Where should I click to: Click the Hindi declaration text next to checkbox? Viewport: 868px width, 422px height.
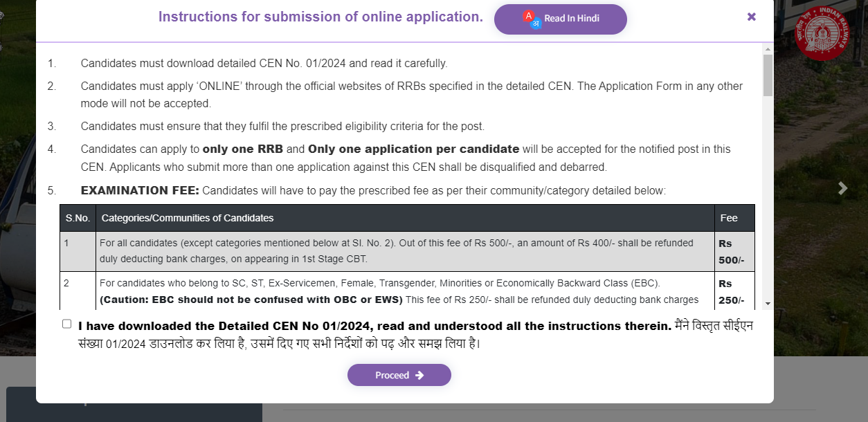pyautogui.click(x=279, y=343)
